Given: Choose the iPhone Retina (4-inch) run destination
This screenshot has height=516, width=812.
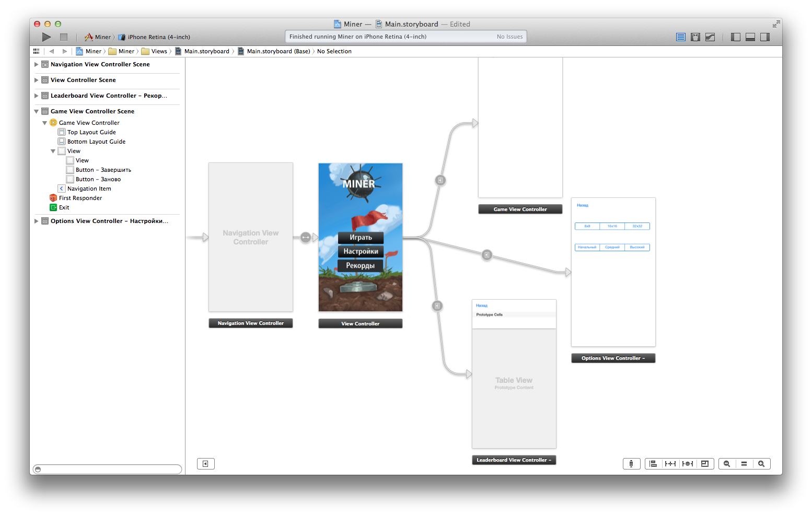Looking at the screenshot, I should (154, 37).
